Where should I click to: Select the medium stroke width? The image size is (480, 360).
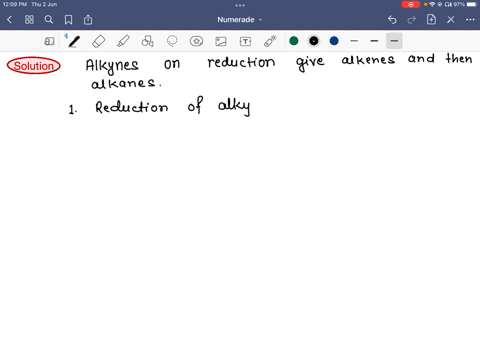(374, 41)
